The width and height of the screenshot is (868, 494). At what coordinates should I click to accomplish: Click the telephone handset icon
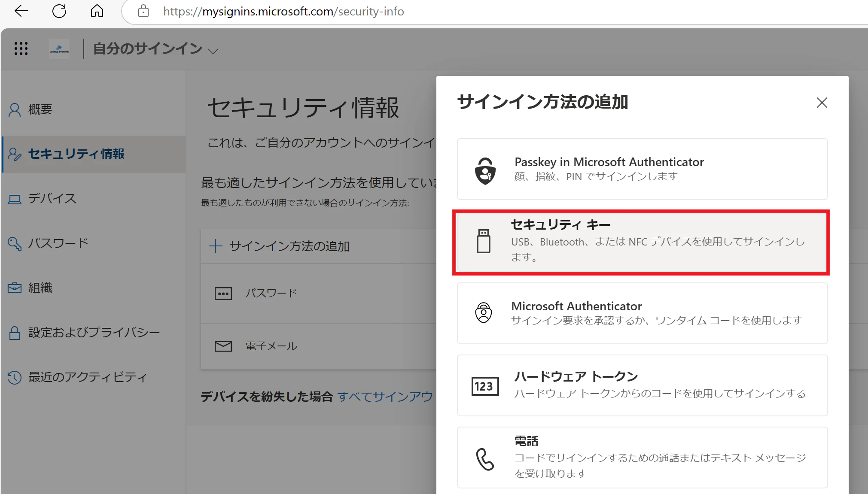pos(485,459)
